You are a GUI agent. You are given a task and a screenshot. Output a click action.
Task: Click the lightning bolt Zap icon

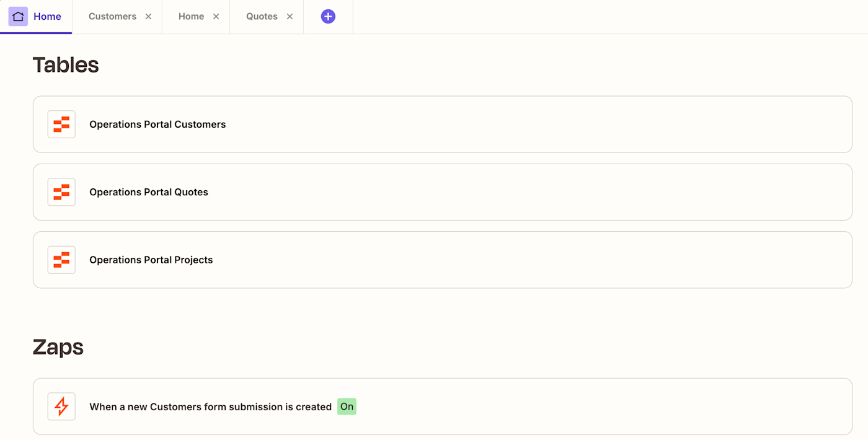pyautogui.click(x=61, y=407)
